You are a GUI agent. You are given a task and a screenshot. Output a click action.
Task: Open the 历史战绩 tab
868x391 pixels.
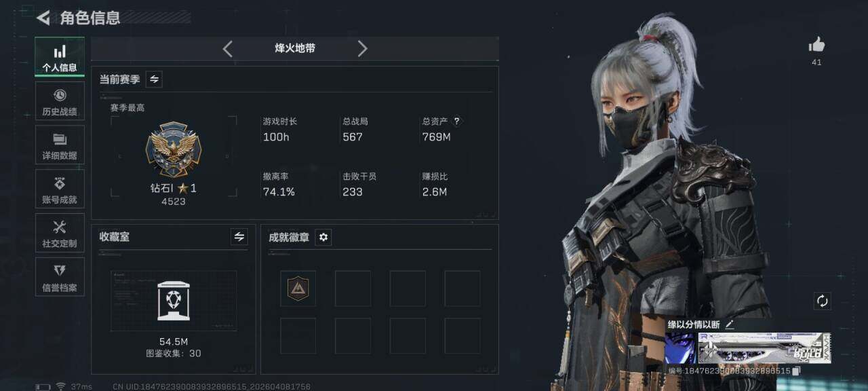click(60, 101)
